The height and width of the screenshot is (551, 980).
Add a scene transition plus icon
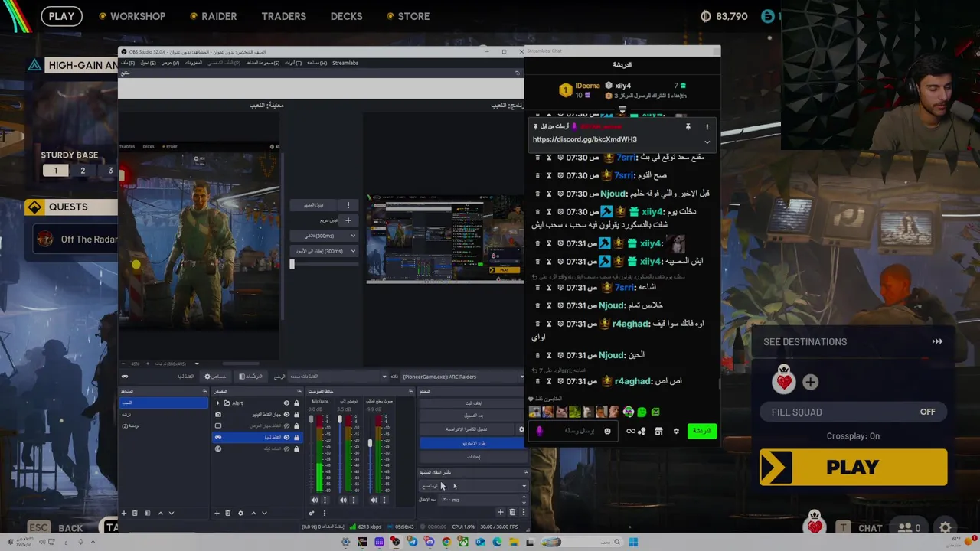[x=501, y=512]
